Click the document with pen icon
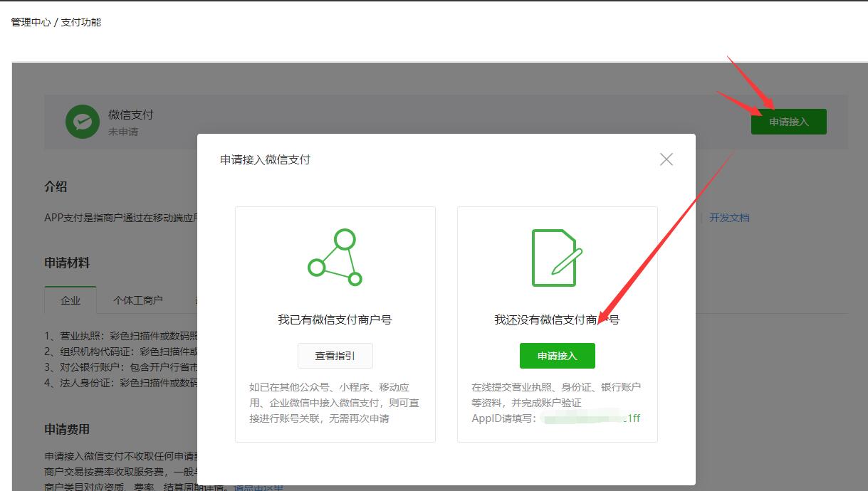 pos(558,258)
